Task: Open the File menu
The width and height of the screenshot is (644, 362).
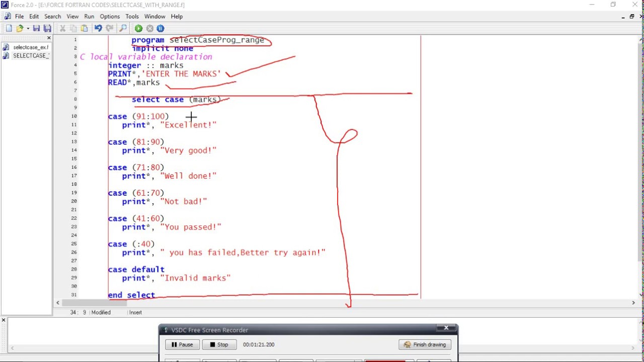Action: click(19, 17)
